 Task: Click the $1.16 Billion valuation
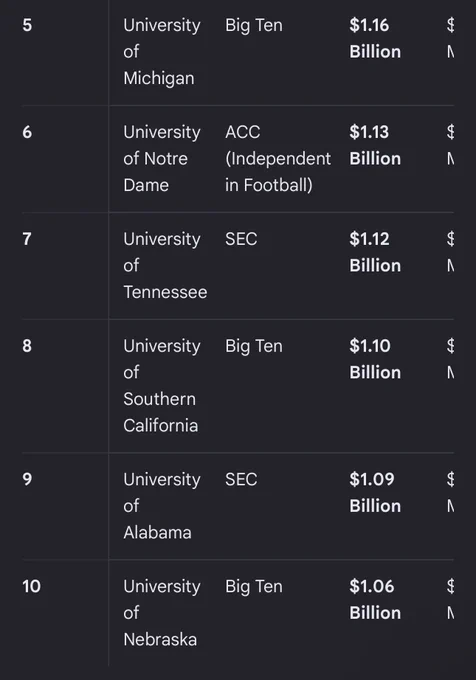pyautogui.click(x=375, y=38)
